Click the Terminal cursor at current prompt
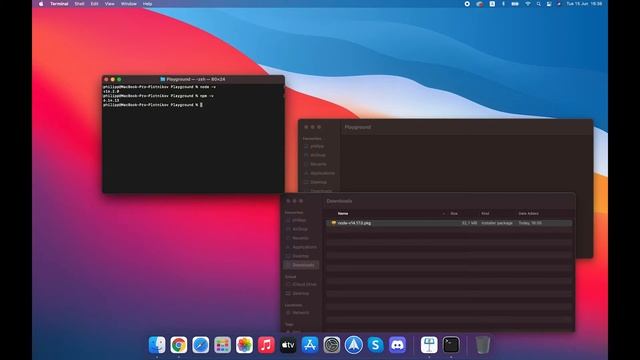The height and width of the screenshot is (360, 640). click(201, 105)
